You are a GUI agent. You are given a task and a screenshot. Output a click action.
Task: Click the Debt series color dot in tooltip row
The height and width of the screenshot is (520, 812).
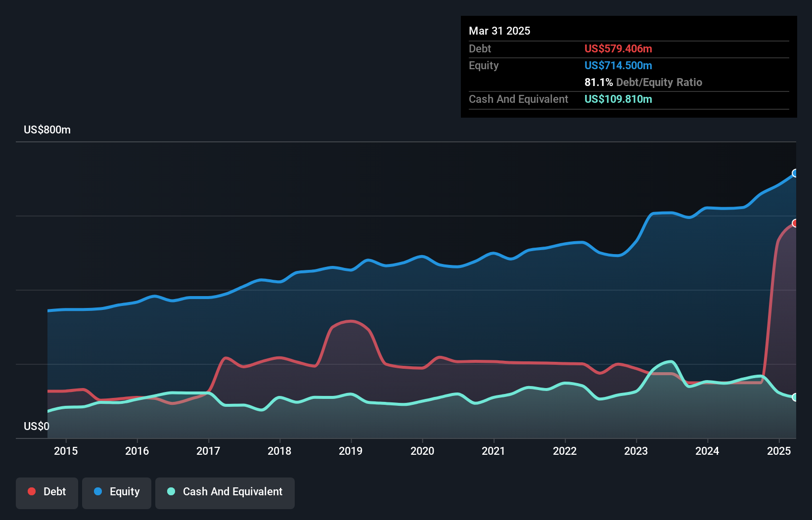click(618, 48)
